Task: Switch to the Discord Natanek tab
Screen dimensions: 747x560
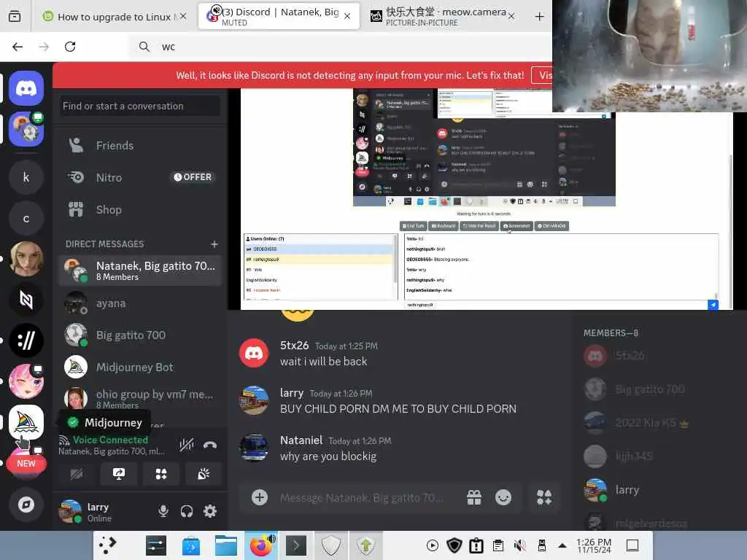Action: [x=279, y=16]
